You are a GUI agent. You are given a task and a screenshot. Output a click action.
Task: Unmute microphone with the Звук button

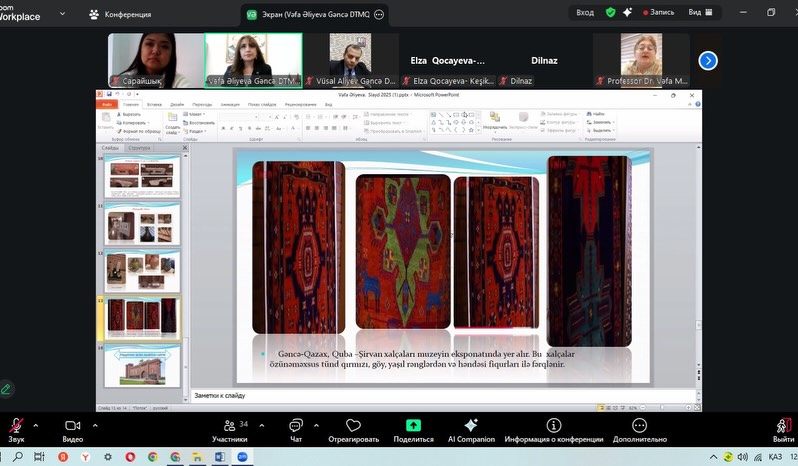pyautogui.click(x=16, y=427)
